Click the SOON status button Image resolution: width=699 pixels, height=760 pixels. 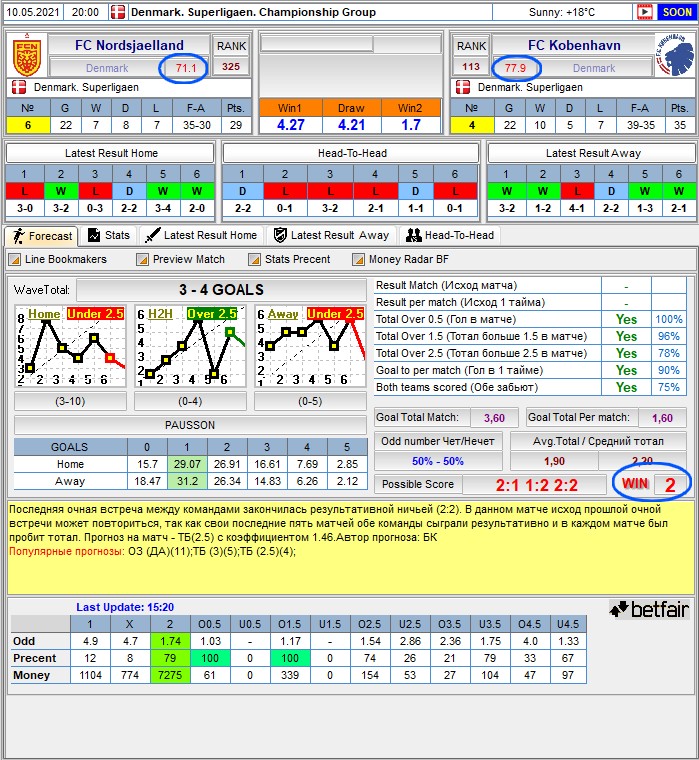tap(677, 12)
